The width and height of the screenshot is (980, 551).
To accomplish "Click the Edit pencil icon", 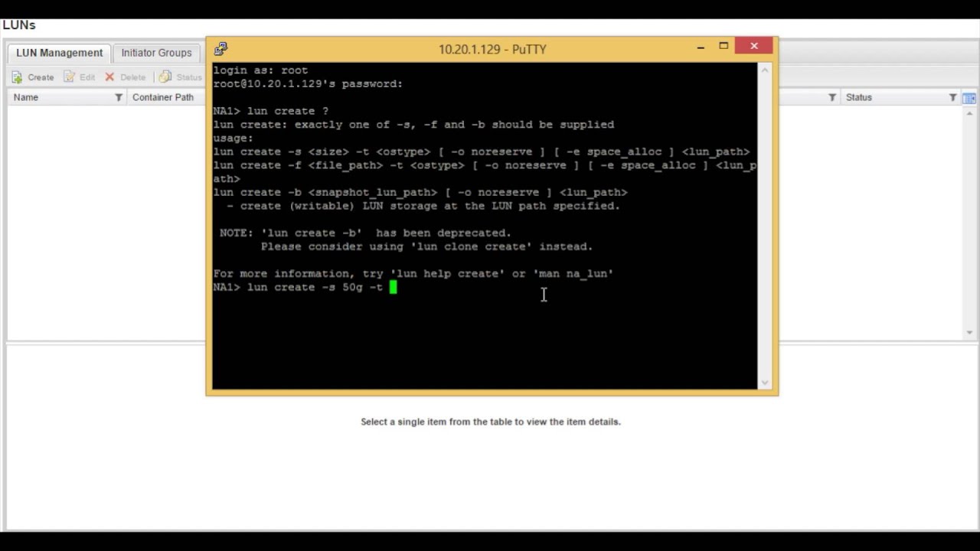I will [70, 77].
